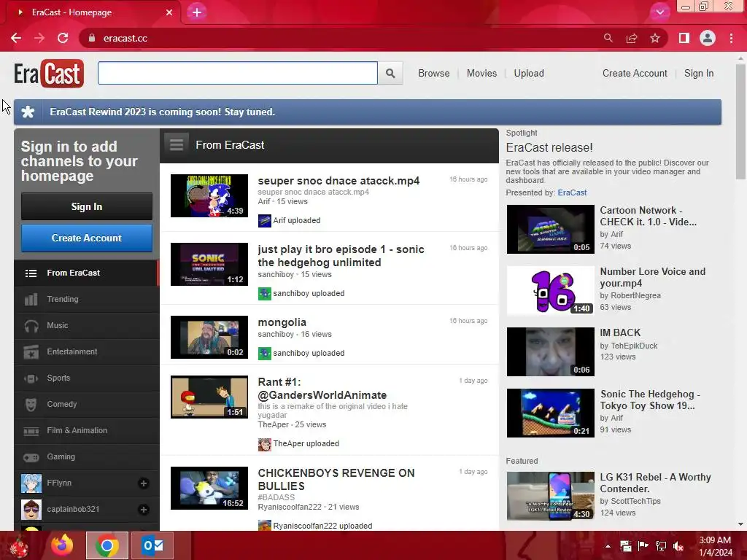Add FFlynn channel with plus icon
747x560 pixels.
[144, 483]
